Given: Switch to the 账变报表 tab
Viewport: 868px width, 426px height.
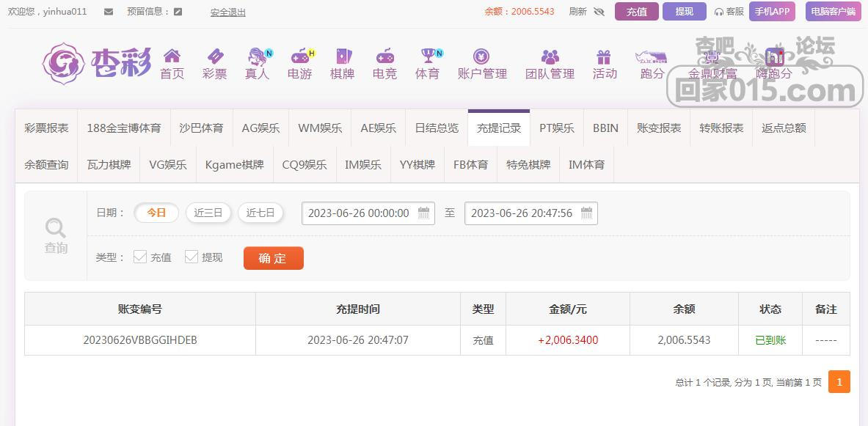Looking at the screenshot, I should pos(659,128).
